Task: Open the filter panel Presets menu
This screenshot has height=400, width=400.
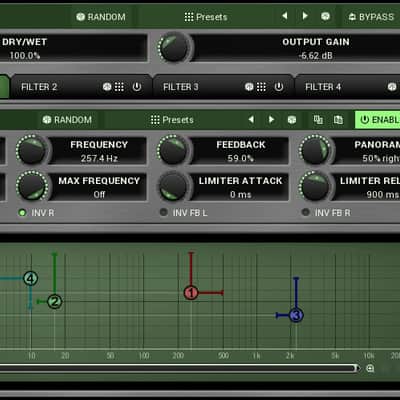Action: [172, 120]
